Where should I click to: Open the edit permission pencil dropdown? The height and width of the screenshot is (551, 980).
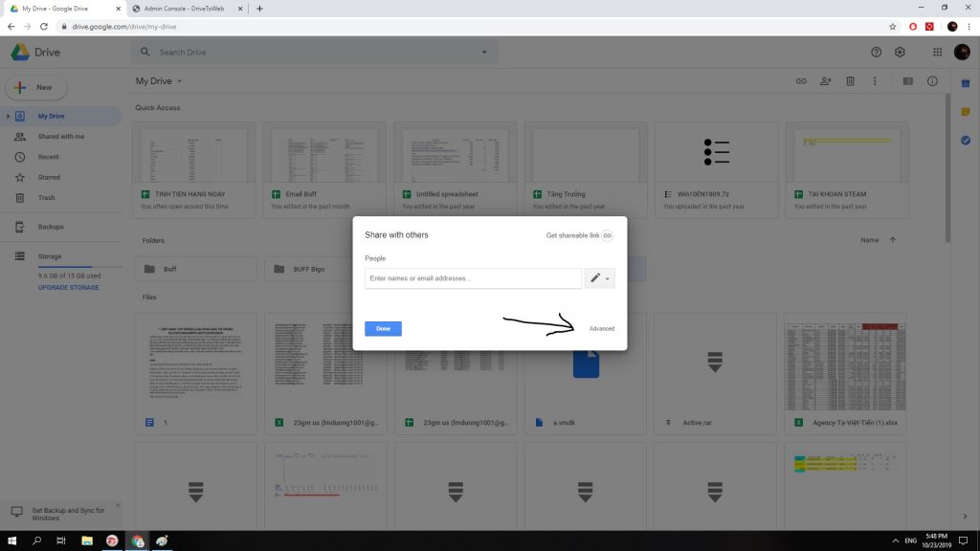click(599, 278)
